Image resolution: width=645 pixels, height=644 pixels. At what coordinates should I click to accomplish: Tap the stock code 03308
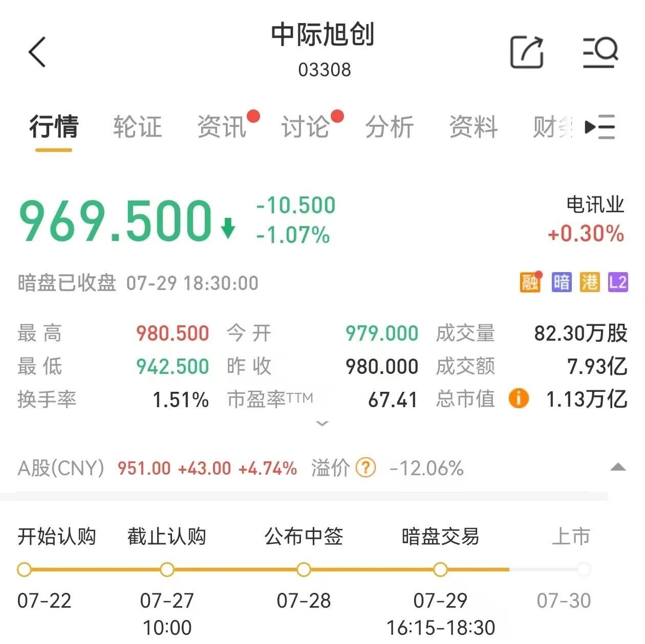click(x=325, y=70)
